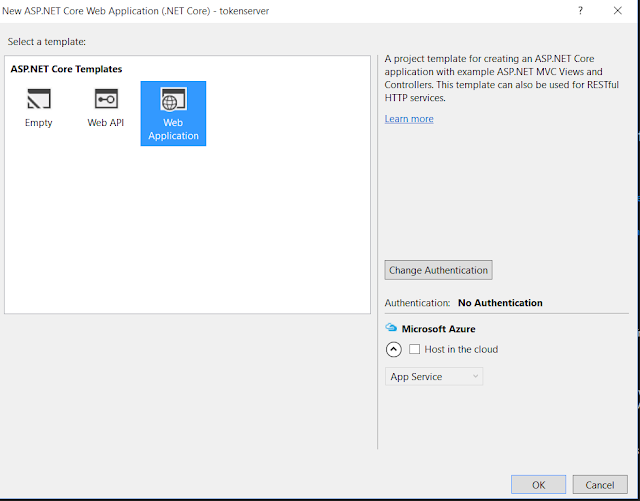Click the 'Microsoft Azure' heading text
640x501 pixels.
pos(438,329)
